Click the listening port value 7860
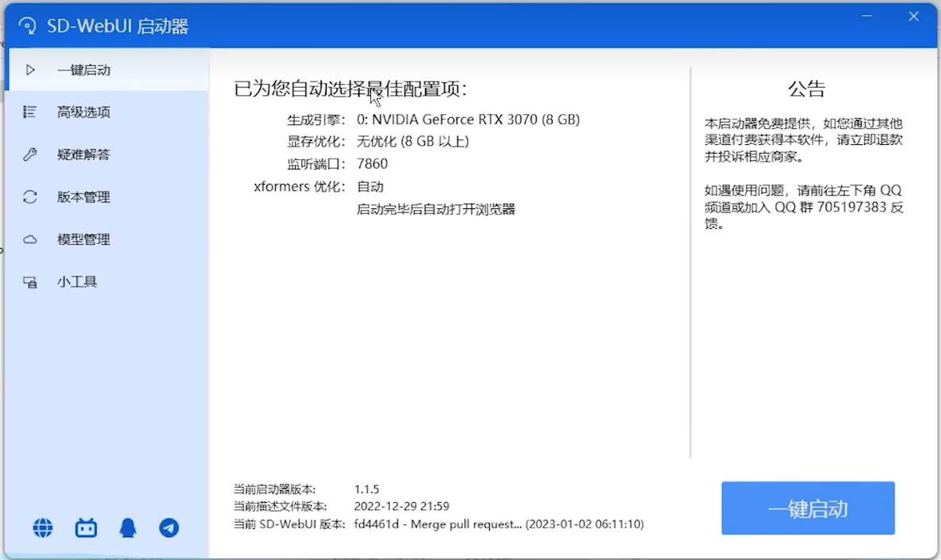This screenshot has width=941, height=560. point(372,164)
